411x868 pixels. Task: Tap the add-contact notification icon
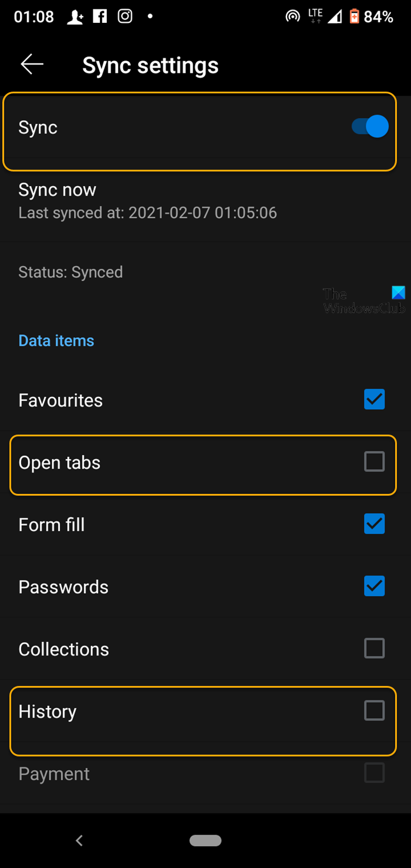click(75, 17)
